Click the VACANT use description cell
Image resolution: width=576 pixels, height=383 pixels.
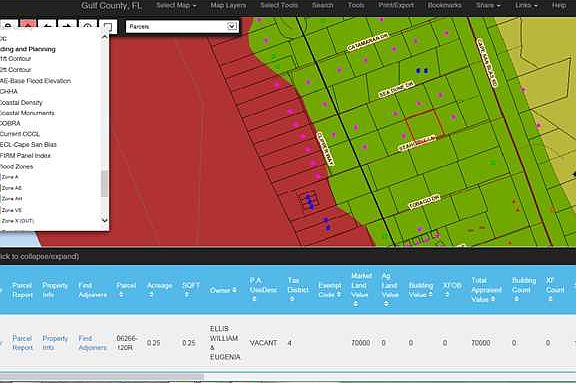click(263, 343)
